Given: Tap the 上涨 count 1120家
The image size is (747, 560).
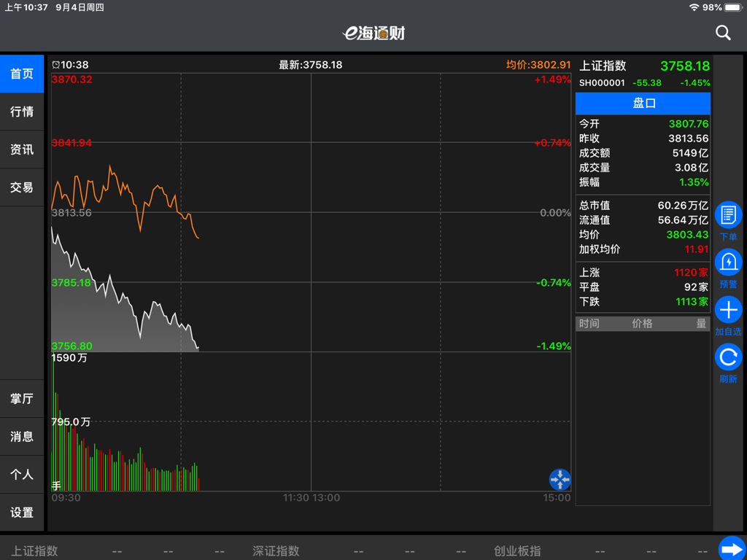Looking at the screenshot, I should pyautogui.click(x=692, y=273).
